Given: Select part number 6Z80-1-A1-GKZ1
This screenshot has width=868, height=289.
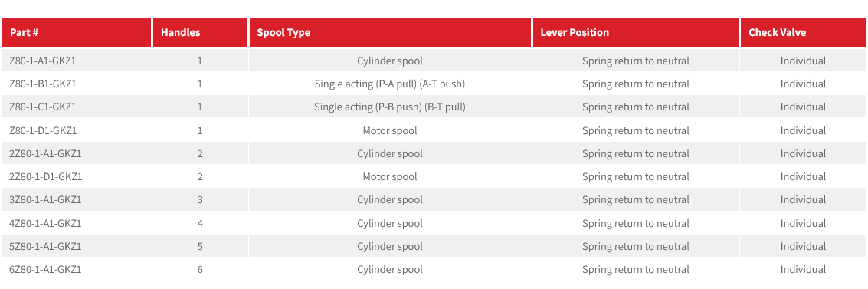Looking at the screenshot, I should 45,269.
